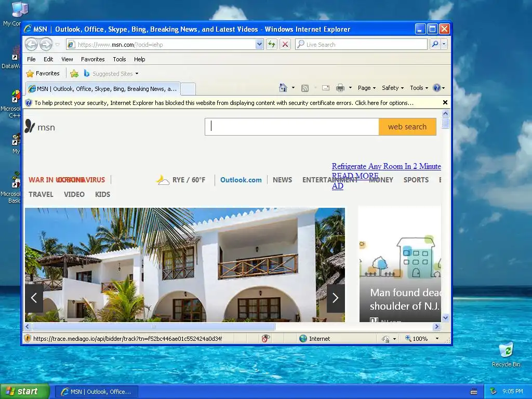Click the RSS feeds icon

pyautogui.click(x=305, y=88)
